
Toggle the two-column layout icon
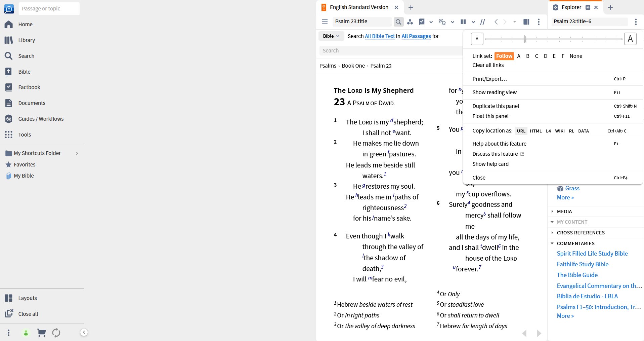526,22
